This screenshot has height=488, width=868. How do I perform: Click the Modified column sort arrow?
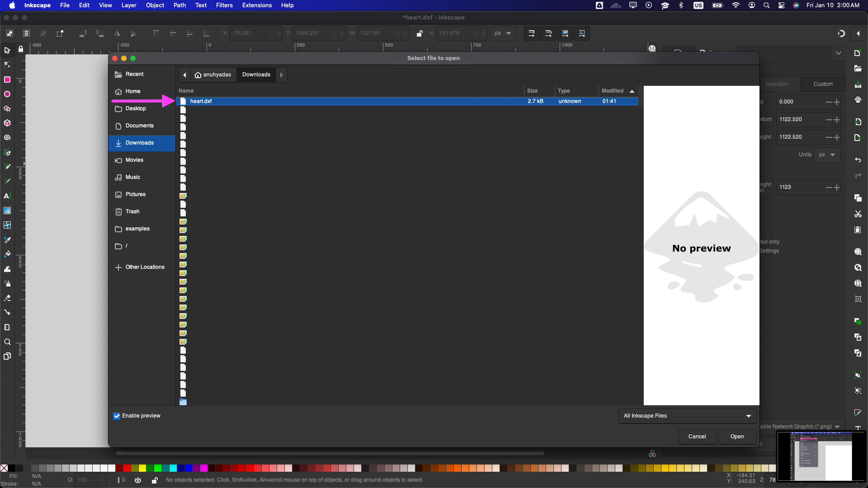pos(632,91)
